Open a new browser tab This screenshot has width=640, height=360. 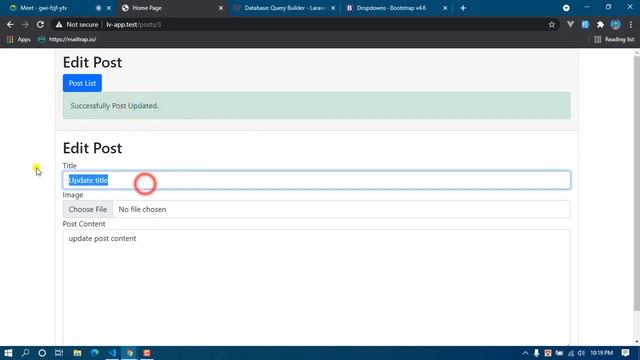463,8
